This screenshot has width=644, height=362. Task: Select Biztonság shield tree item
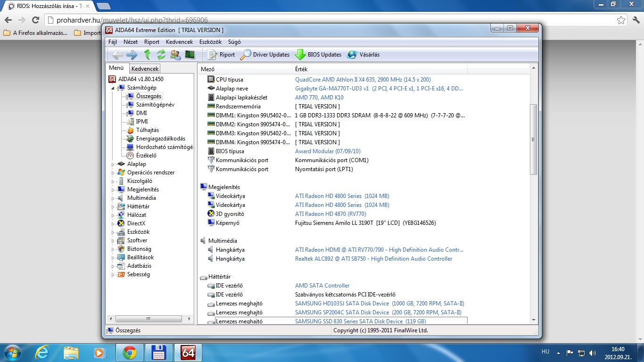[139, 249]
